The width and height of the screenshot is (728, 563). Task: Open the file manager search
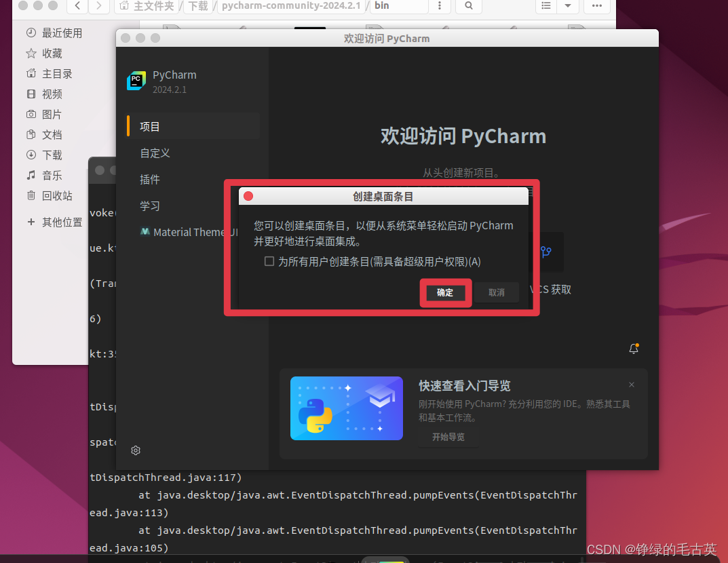point(468,5)
